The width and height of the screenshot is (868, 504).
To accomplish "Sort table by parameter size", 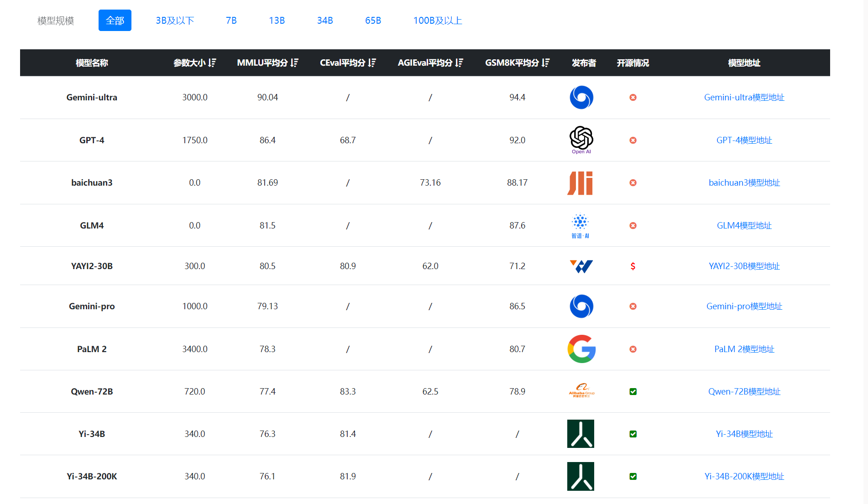I will (212, 63).
